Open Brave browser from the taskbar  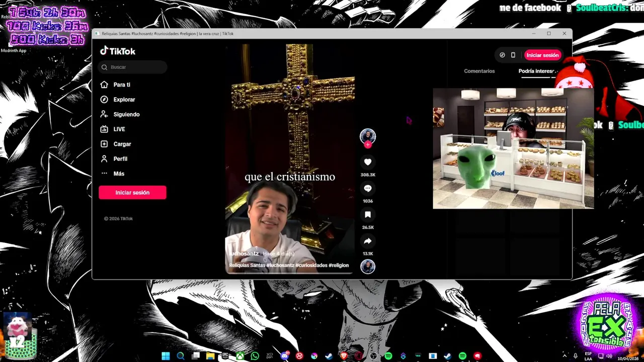[x=344, y=356]
